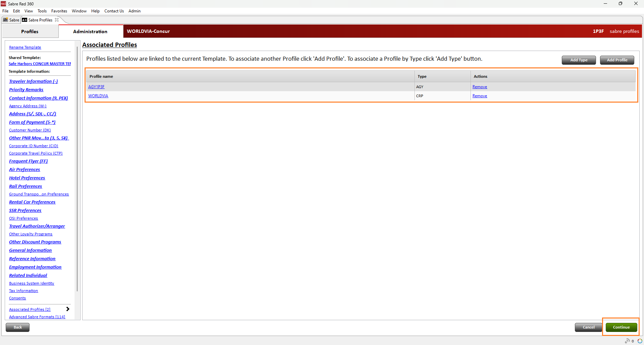Switch to the Sabre tab
This screenshot has width=644, height=345.
[11, 20]
